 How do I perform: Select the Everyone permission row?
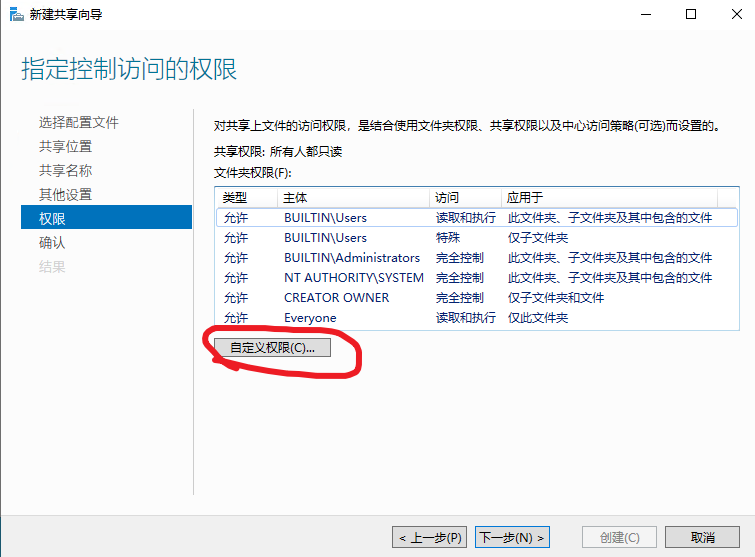click(475, 318)
